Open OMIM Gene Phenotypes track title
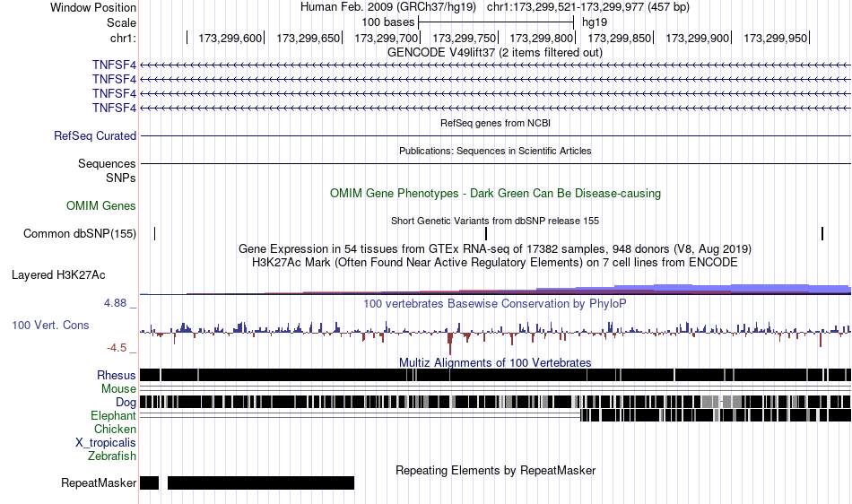The width and height of the screenshot is (852, 504). [495, 194]
